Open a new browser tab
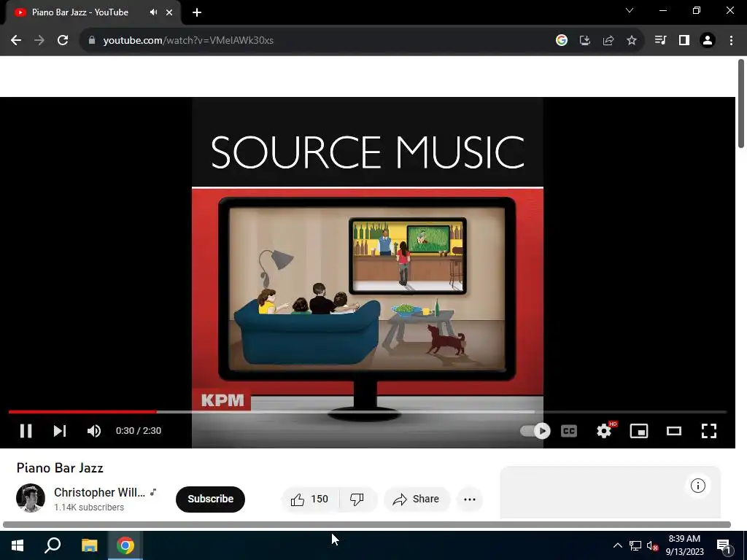This screenshot has height=560, width=747. [197, 12]
